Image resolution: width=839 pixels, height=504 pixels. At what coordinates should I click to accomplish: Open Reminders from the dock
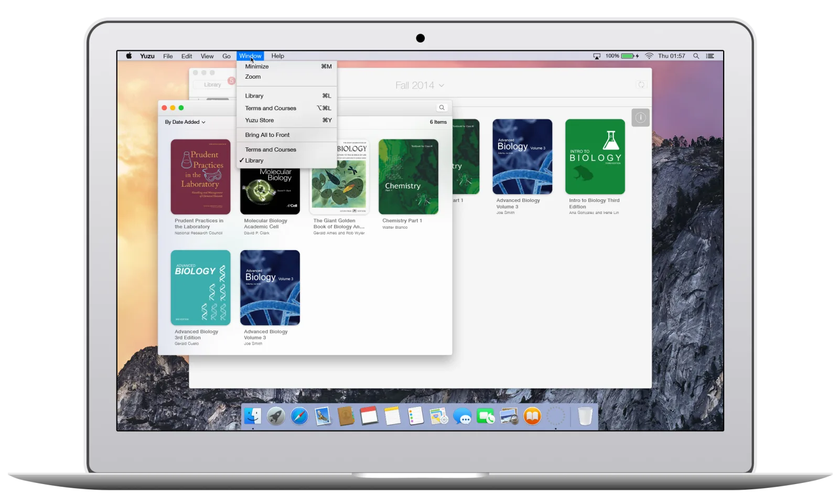pos(416,416)
